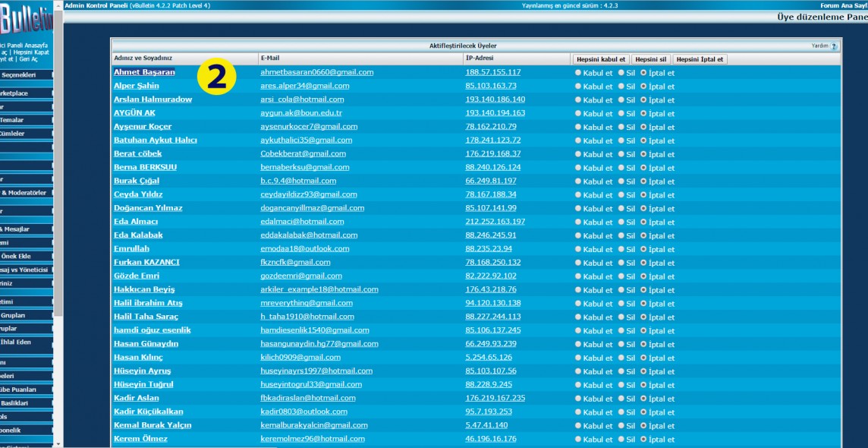
Task: Click the vBulletin logo in the sidebar
Action: pos(27,20)
